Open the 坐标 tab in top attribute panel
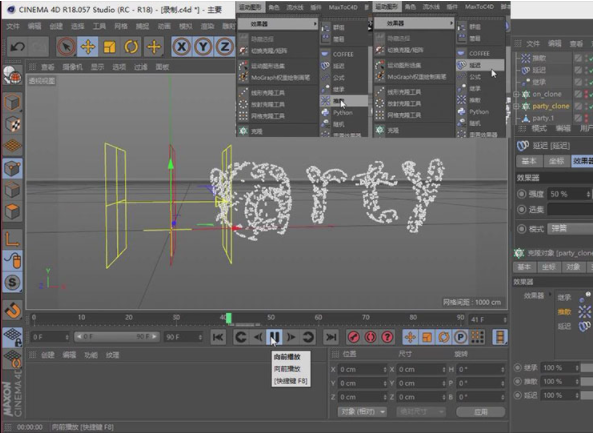 556,161
